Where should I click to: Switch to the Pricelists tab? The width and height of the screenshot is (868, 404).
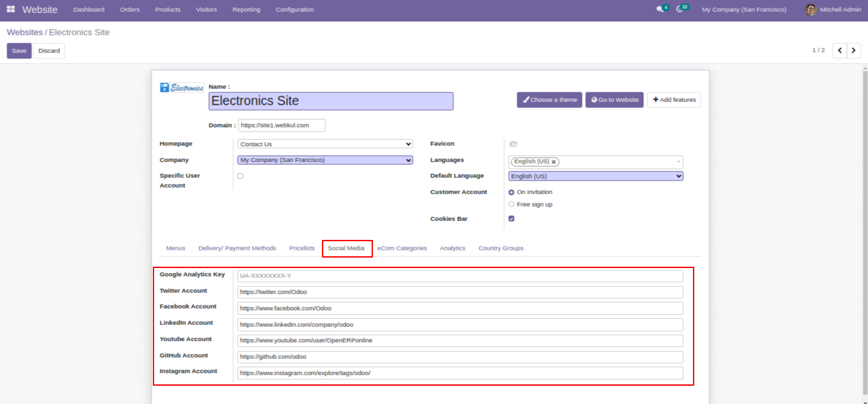click(x=302, y=248)
